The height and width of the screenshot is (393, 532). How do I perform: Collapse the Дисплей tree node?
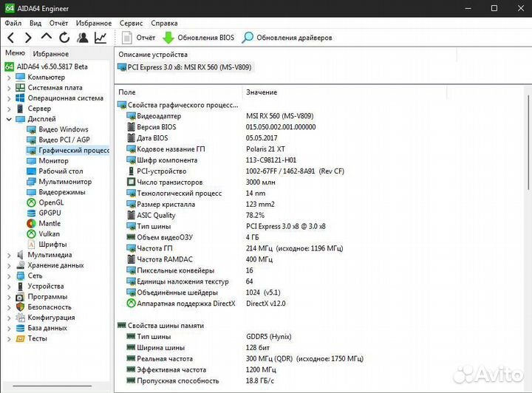9,119
